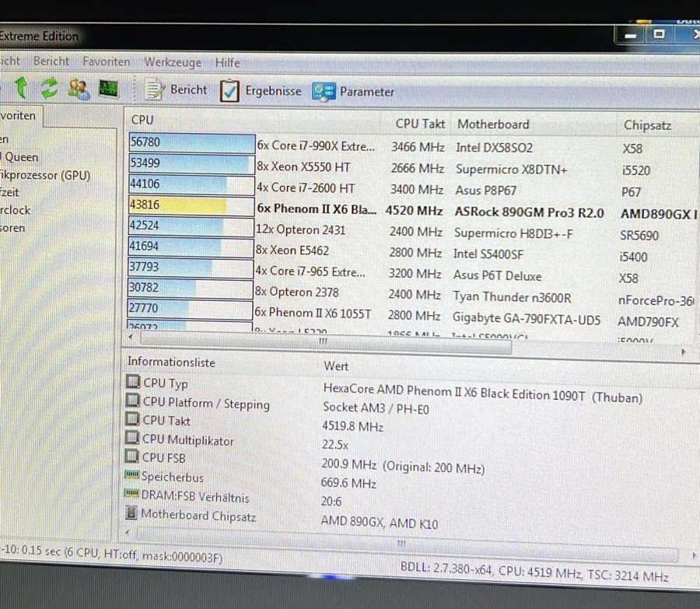Click the CPU Typ chip icon

click(x=133, y=382)
